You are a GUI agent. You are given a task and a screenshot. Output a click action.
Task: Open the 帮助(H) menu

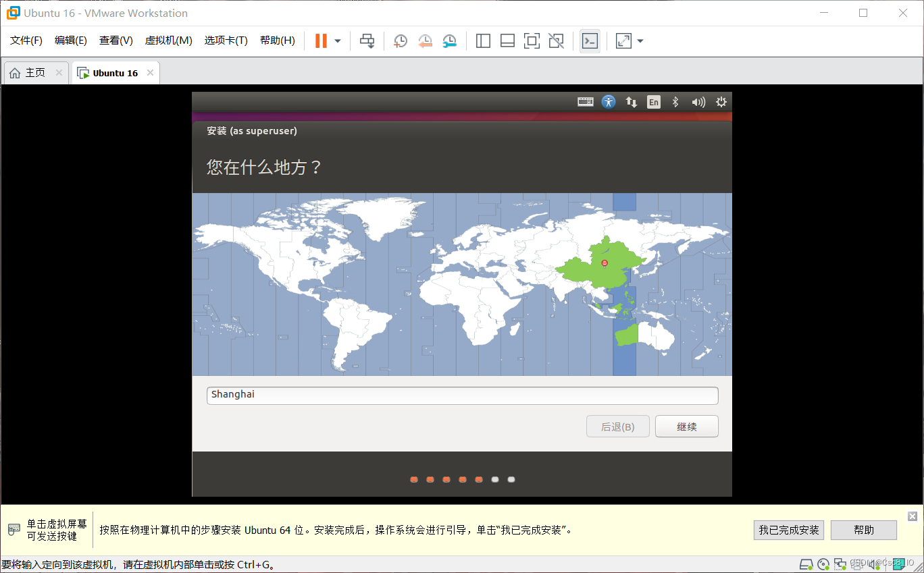(x=278, y=40)
